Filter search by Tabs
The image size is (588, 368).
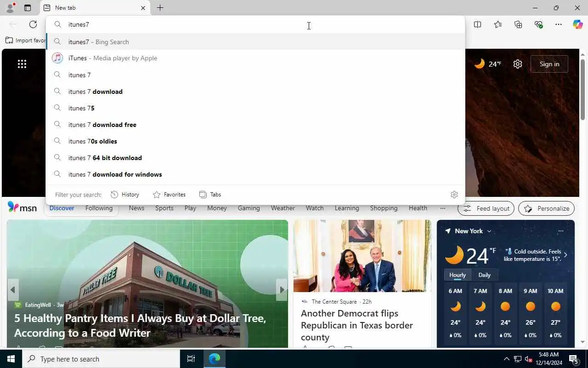coord(210,195)
